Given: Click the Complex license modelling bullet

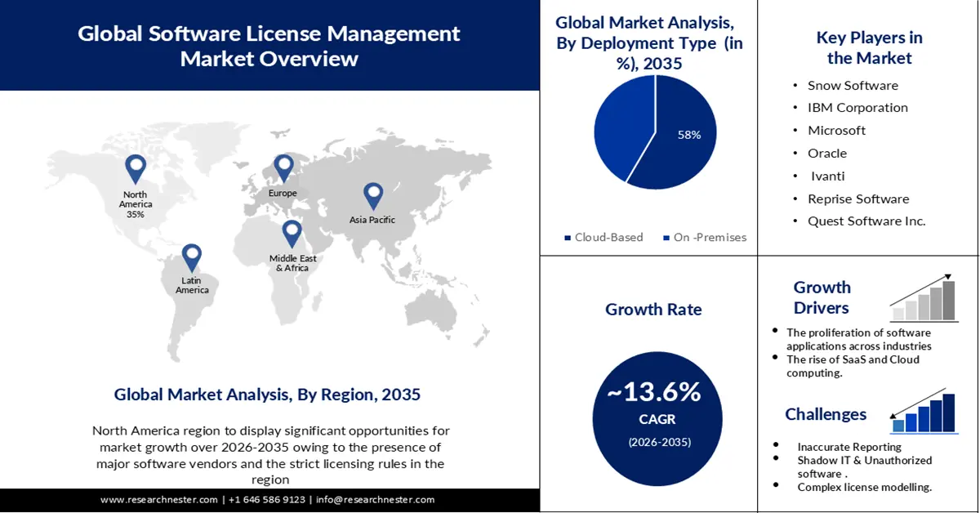Looking at the screenshot, I should click(x=865, y=487).
